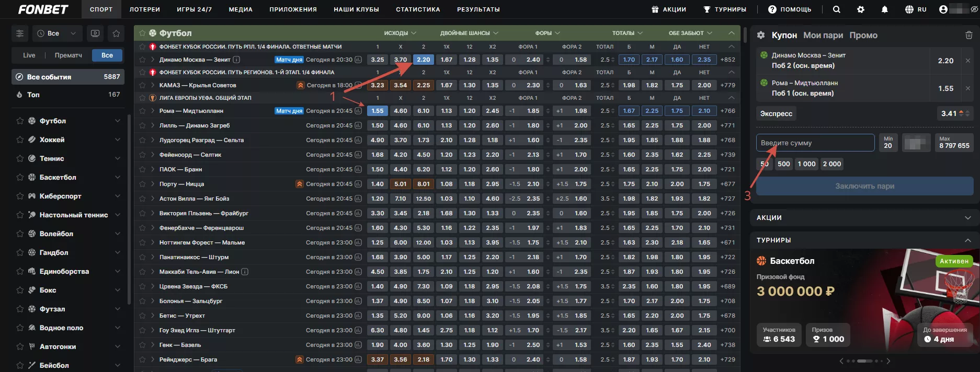The height and width of the screenshot is (372, 980).
Task: Choose the 1 000 quick amount
Action: pos(806,164)
